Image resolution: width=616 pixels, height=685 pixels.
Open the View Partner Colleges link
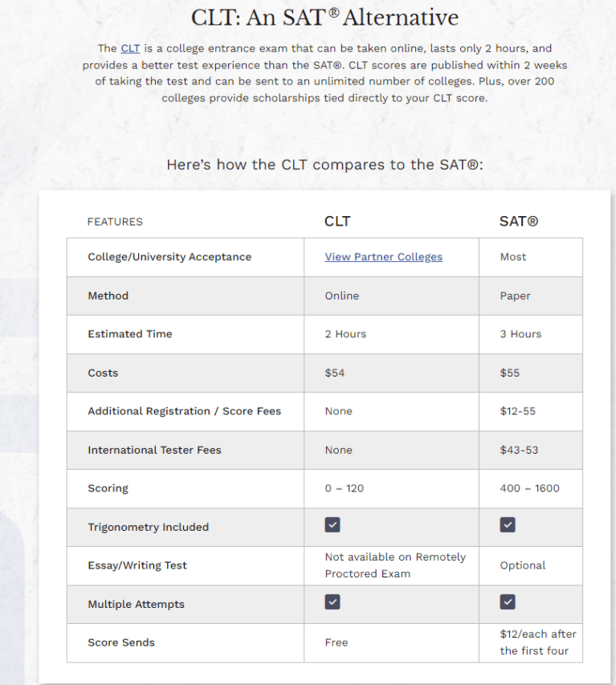383,257
